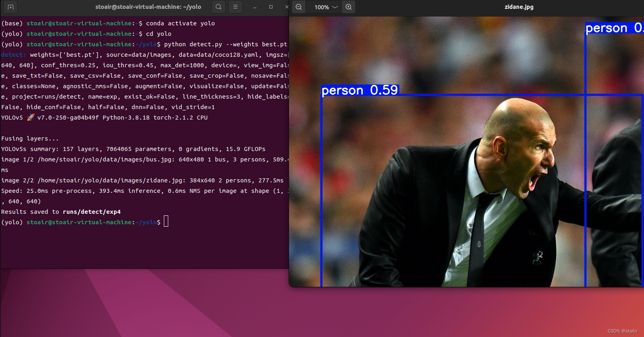Click the blue 'detect:' text
The height and width of the screenshot is (337, 644).
click(14, 55)
